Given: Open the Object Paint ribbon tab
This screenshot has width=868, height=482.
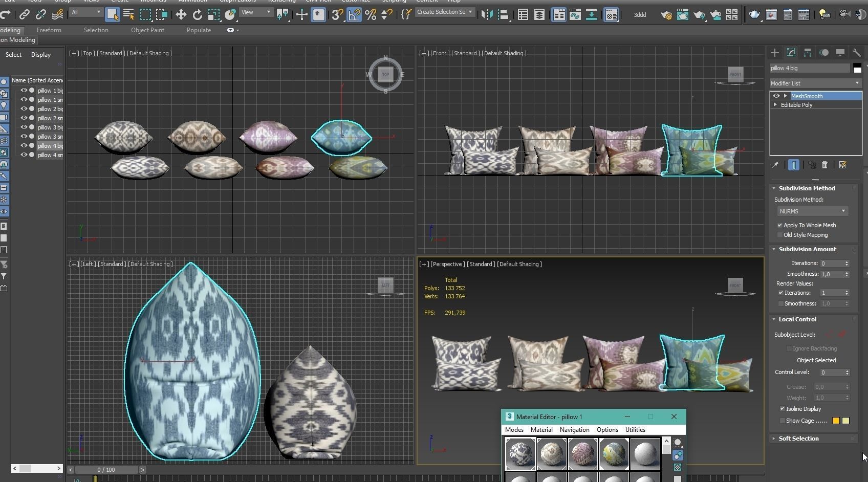Looking at the screenshot, I should point(147,30).
